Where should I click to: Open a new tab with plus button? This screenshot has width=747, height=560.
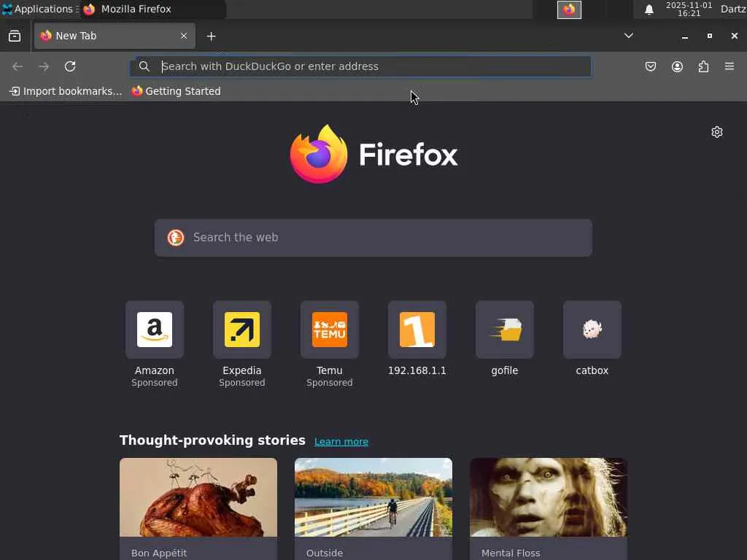[211, 36]
